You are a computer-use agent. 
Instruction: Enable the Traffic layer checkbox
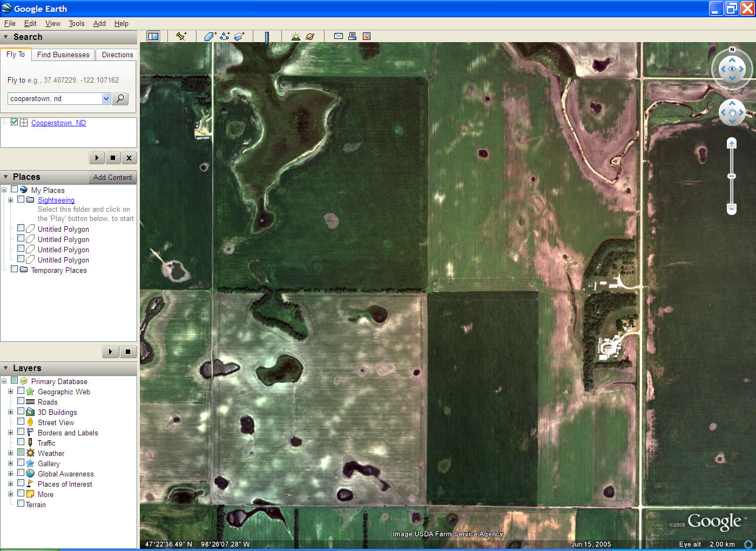tap(21, 442)
